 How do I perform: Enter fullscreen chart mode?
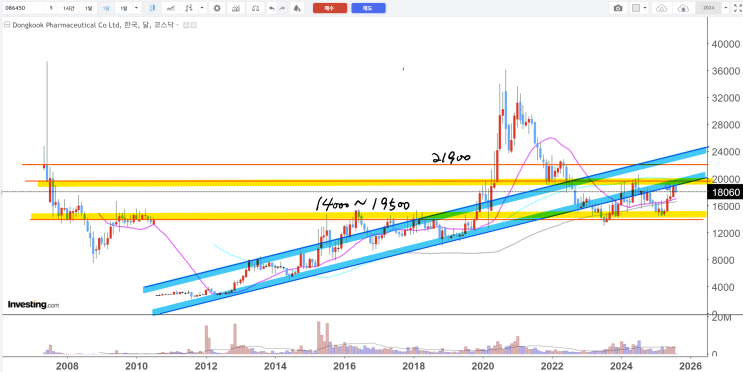(x=737, y=8)
